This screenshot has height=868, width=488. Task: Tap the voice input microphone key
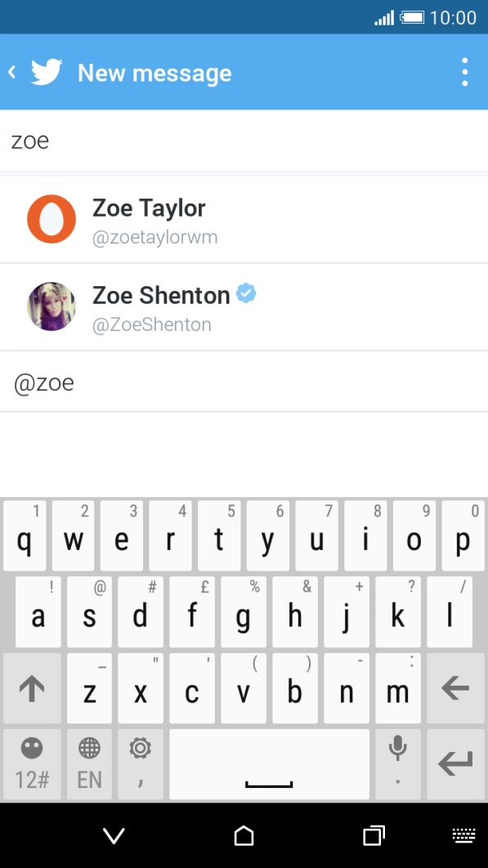pos(398,762)
